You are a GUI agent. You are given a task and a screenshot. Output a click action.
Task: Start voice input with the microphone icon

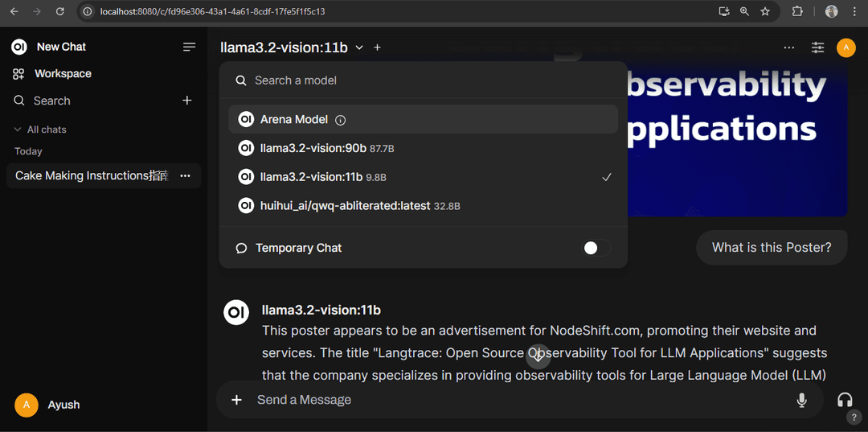click(801, 400)
